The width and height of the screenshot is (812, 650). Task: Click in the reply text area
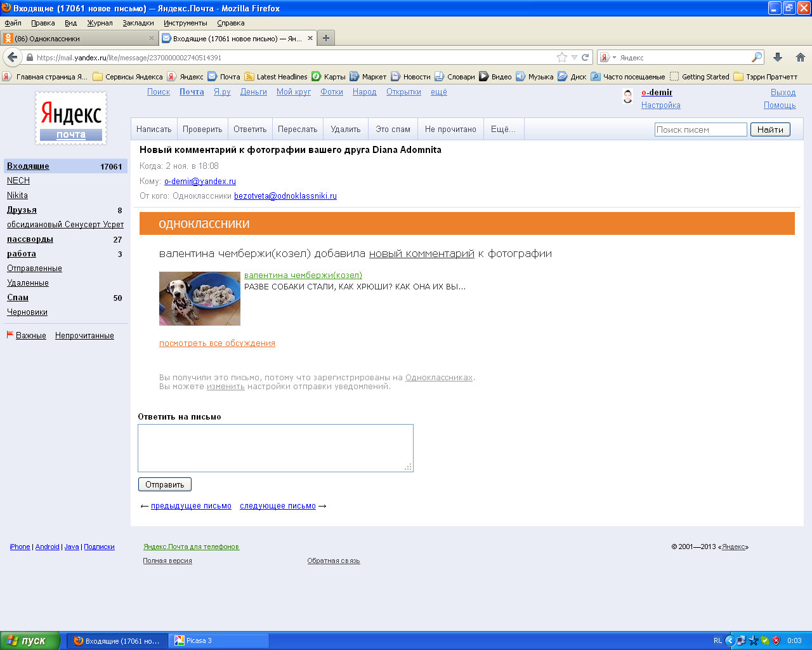click(x=275, y=448)
